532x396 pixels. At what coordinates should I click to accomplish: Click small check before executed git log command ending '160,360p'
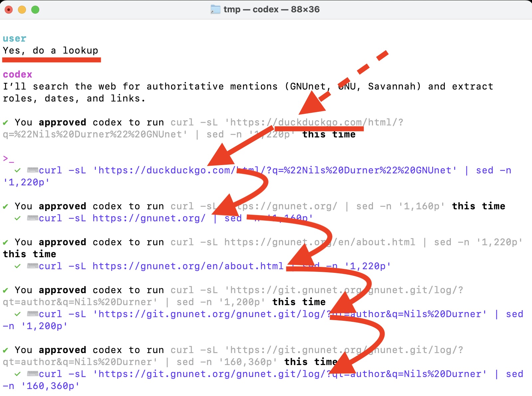(18, 374)
